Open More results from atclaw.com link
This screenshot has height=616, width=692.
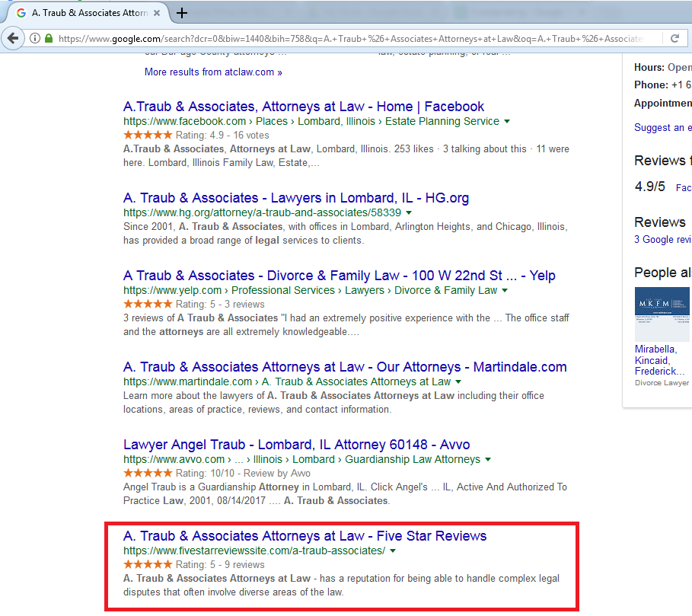click(213, 72)
